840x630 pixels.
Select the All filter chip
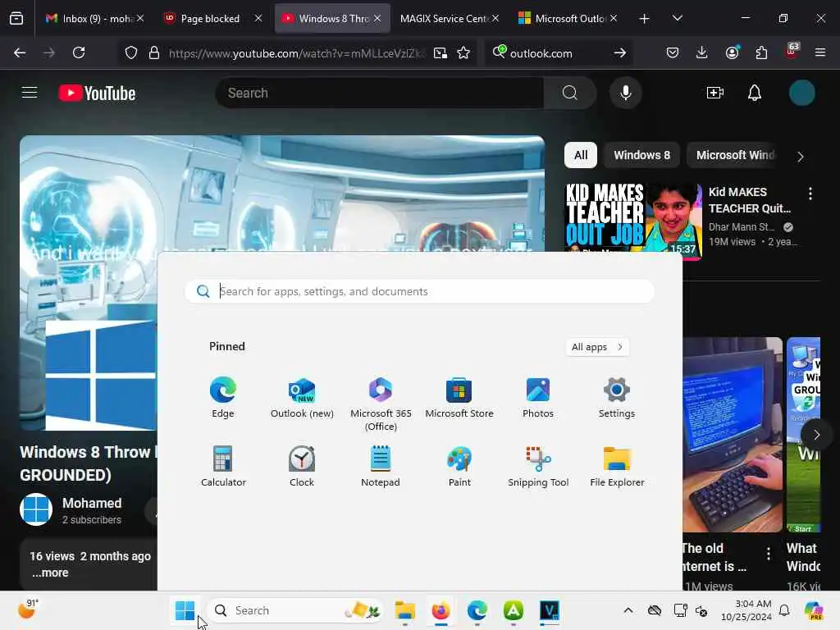pos(581,155)
